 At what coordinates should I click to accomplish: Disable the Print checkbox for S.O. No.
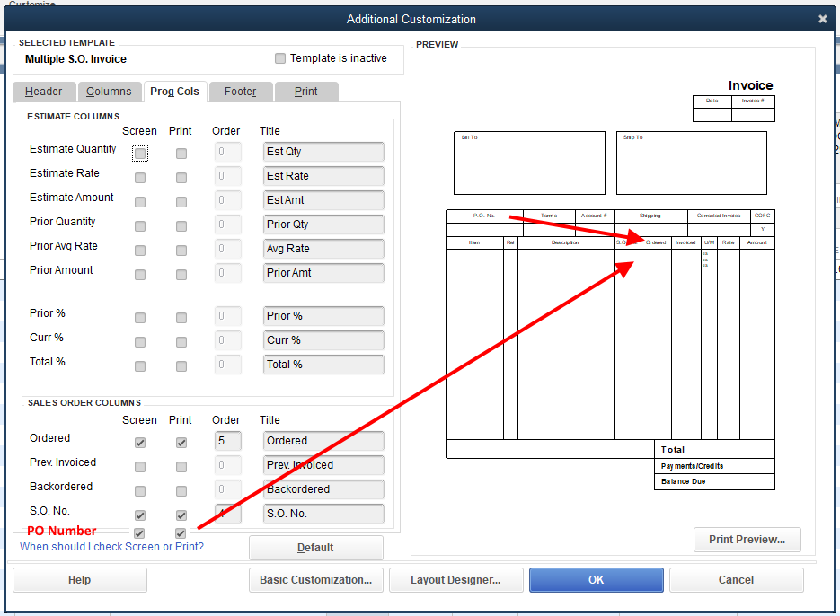pyautogui.click(x=181, y=515)
